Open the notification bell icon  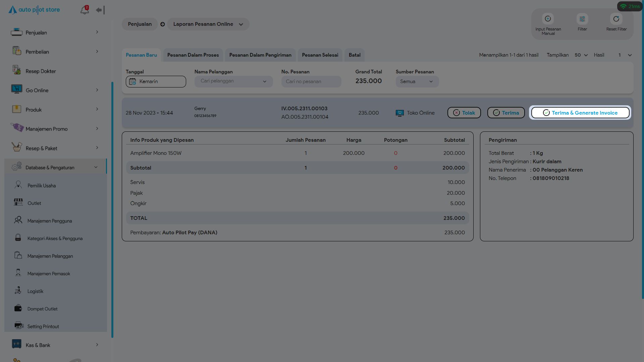tap(84, 10)
